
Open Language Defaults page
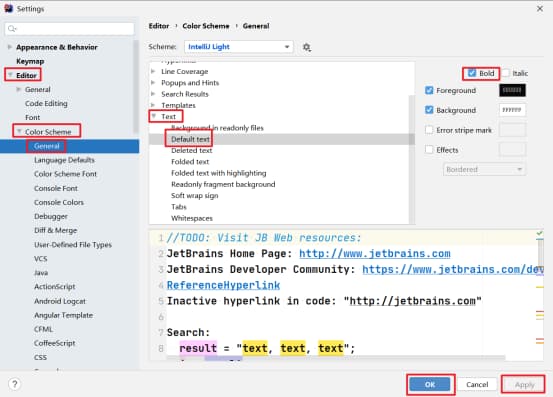click(x=64, y=160)
